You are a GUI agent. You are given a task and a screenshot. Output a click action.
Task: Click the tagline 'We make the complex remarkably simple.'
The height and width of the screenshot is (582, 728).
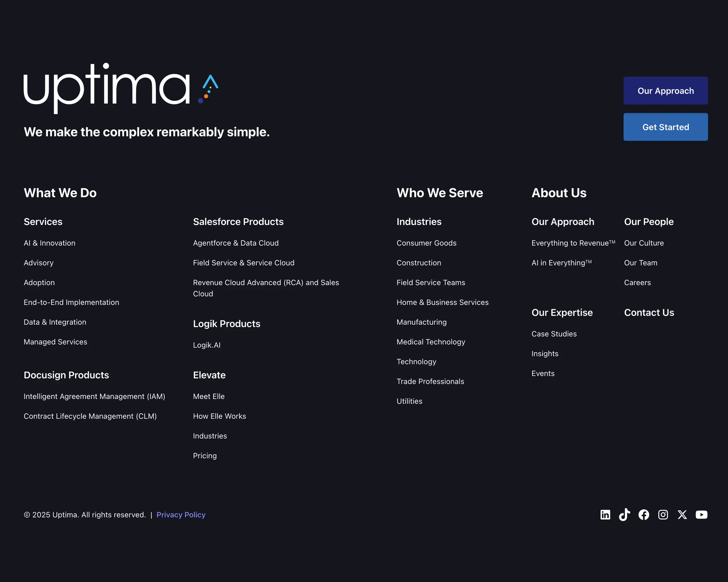point(146,132)
